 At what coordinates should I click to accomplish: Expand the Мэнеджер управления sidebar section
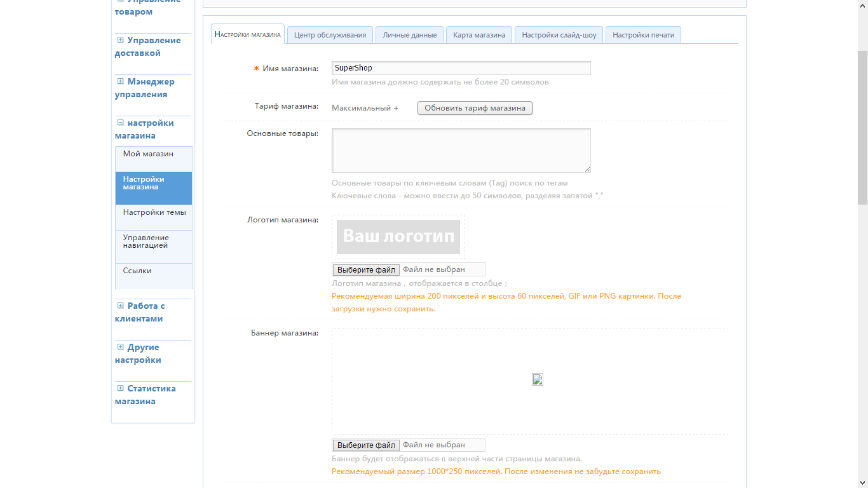point(120,81)
